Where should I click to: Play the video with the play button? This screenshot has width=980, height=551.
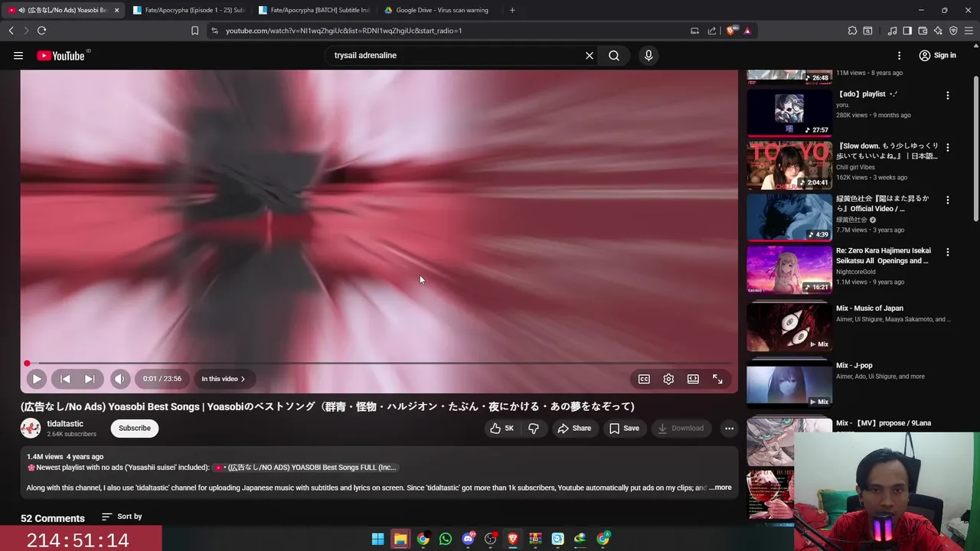tap(36, 379)
